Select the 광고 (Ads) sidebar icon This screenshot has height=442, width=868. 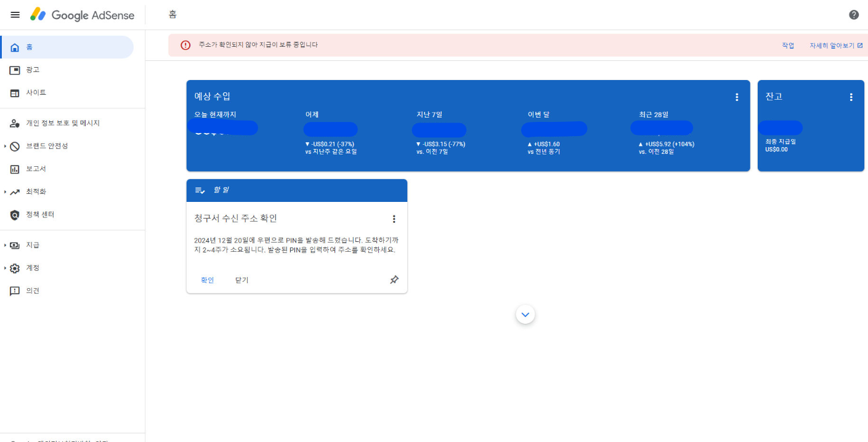15,70
